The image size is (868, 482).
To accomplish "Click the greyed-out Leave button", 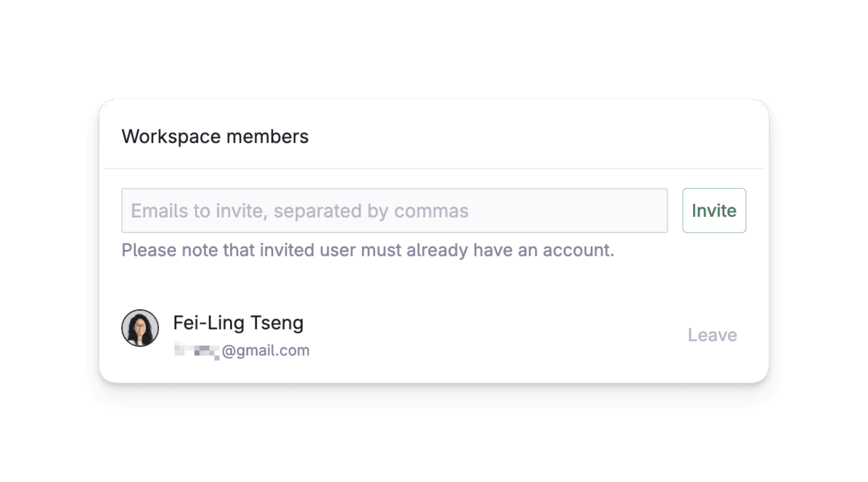I will point(712,335).
